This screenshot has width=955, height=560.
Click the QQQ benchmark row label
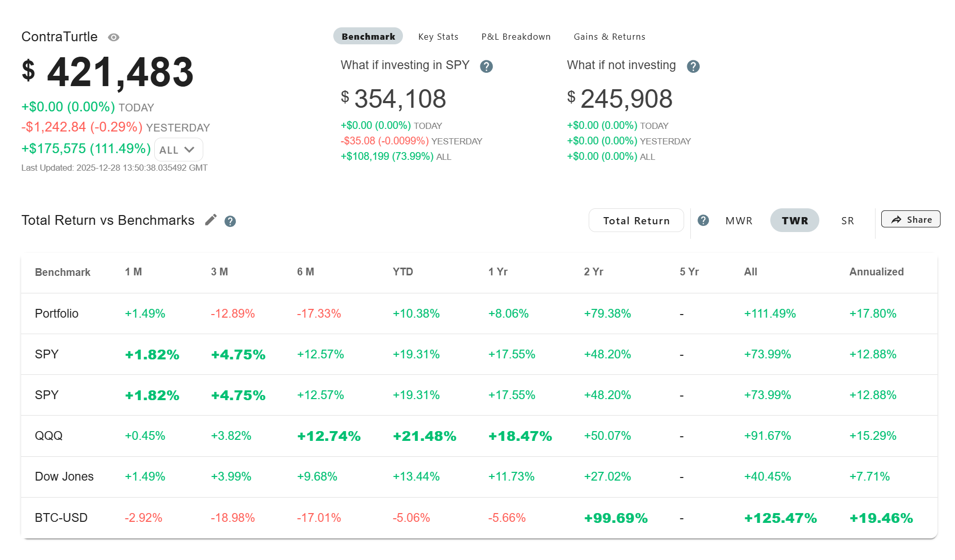pyautogui.click(x=48, y=436)
